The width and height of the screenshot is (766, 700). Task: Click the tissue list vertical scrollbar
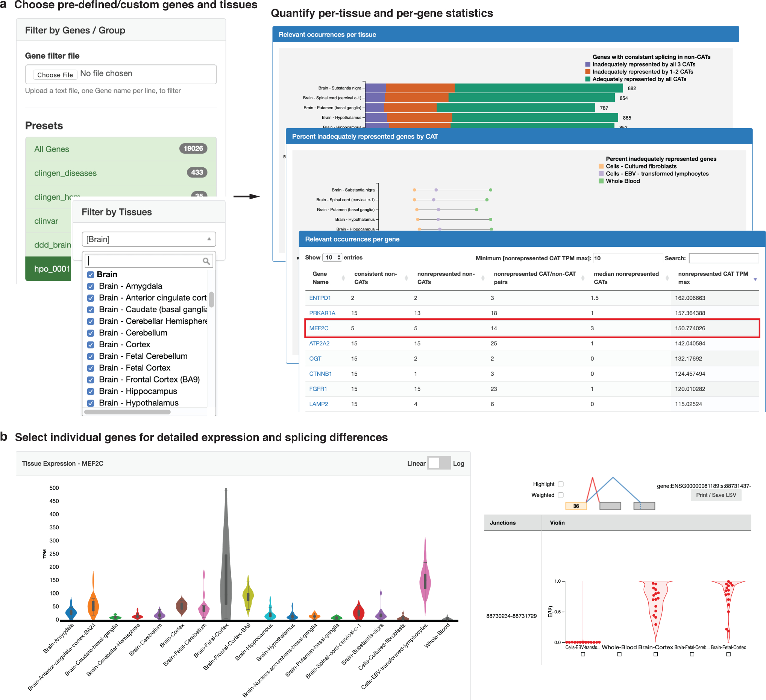(211, 299)
